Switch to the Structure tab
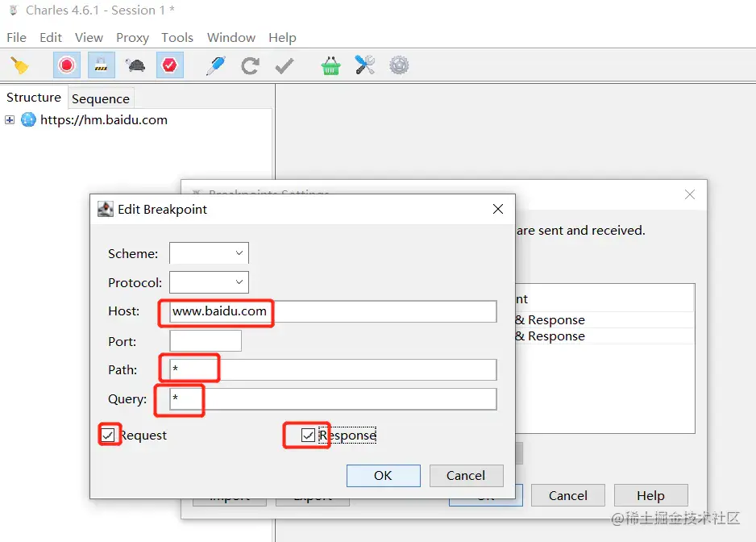756x542 pixels. coord(34,98)
